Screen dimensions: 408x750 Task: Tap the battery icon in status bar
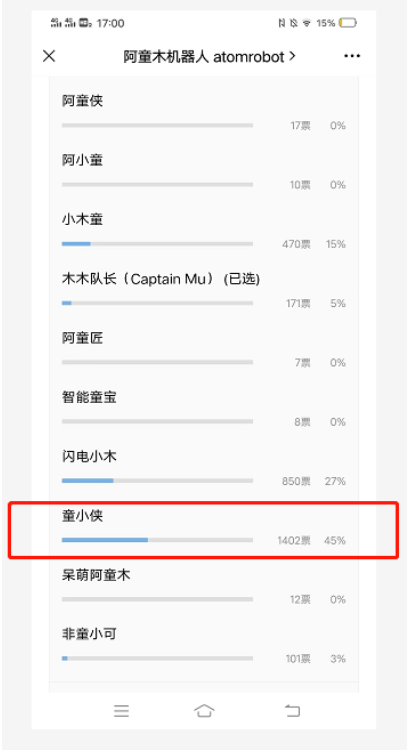coord(348,22)
